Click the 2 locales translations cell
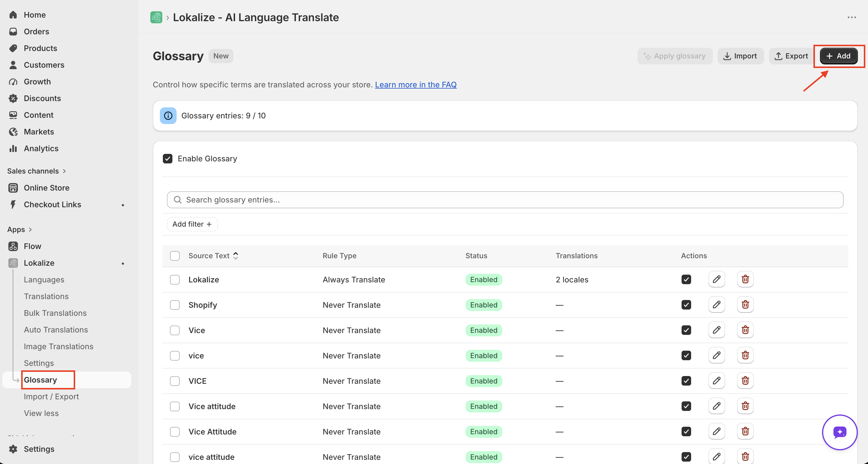 point(572,280)
